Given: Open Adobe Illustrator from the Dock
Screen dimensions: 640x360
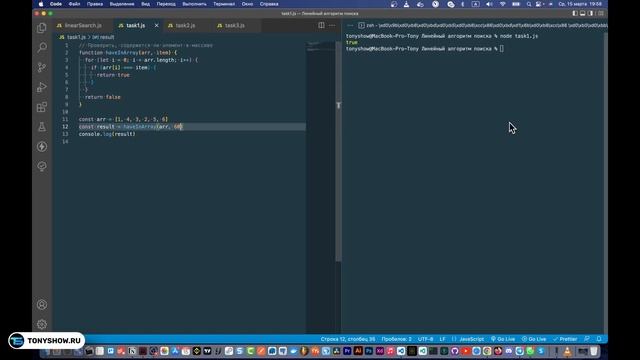Looking at the screenshot, I should (358, 351).
